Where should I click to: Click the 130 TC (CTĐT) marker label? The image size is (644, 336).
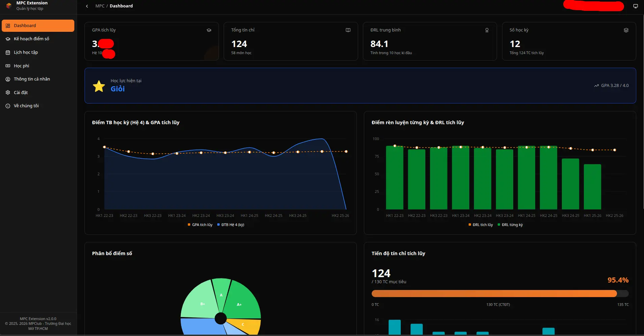498,305
